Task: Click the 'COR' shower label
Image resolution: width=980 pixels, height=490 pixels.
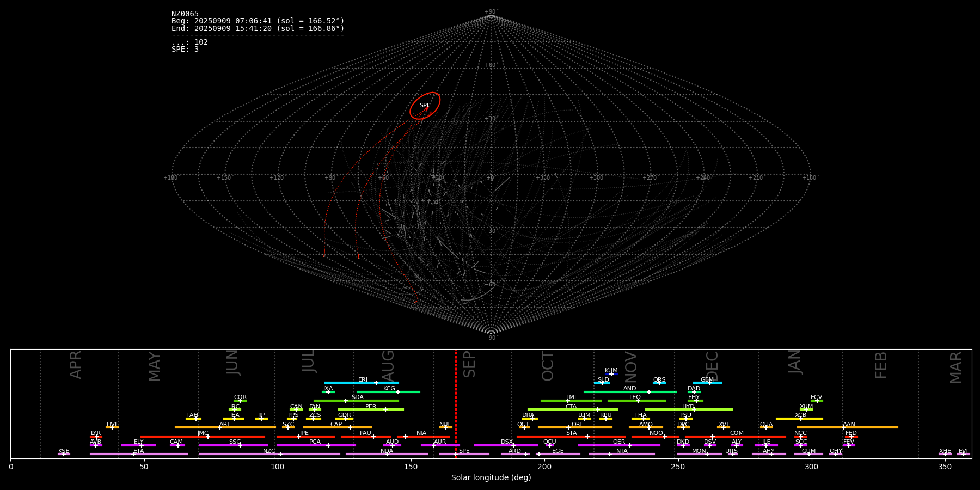Action: [240, 397]
